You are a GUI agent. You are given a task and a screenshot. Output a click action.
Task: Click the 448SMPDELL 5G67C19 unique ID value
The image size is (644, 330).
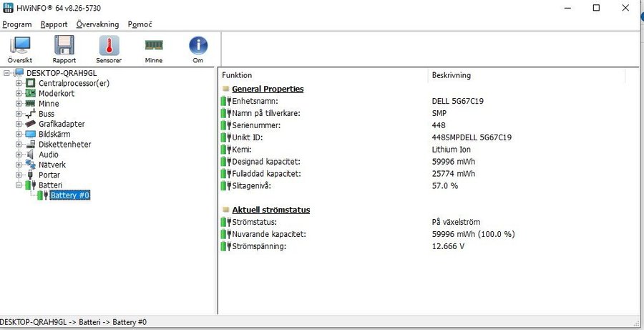pos(472,137)
